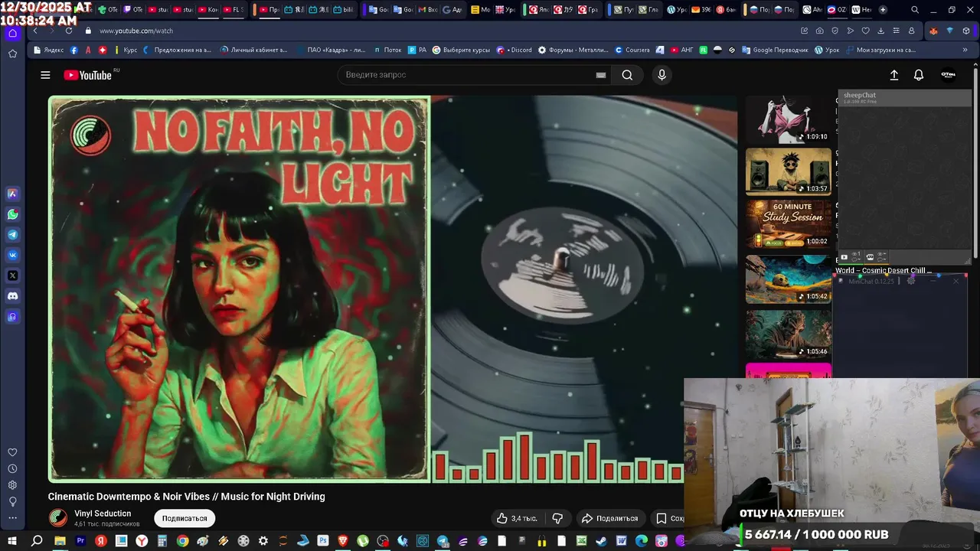Open the on-screen keyboard in search box
The width and height of the screenshot is (980, 551).
pos(601,75)
